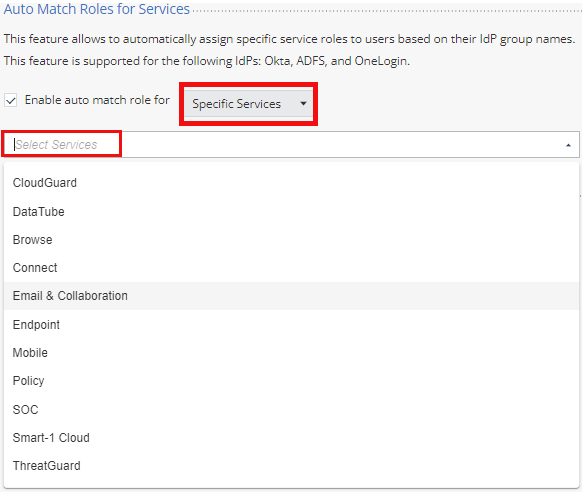The image size is (582, 492).
Task: Select DataTube service option
Action: (291, 211)
